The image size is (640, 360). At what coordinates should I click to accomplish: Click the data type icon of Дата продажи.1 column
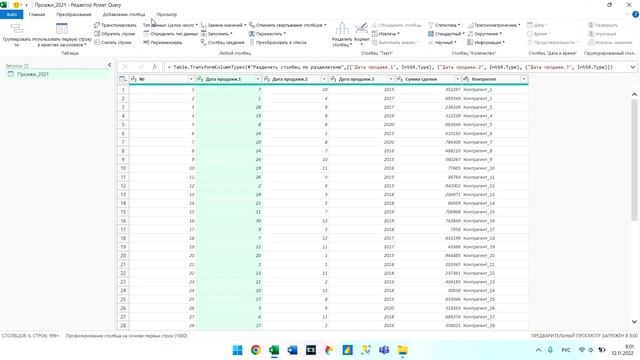point(200,79)
